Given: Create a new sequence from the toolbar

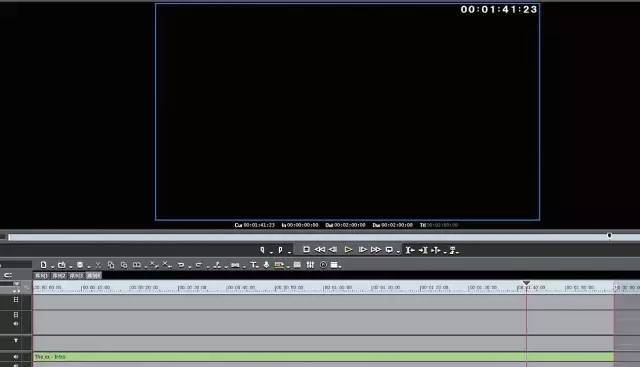Looking at the screenshot, I should tap(43, 265).
